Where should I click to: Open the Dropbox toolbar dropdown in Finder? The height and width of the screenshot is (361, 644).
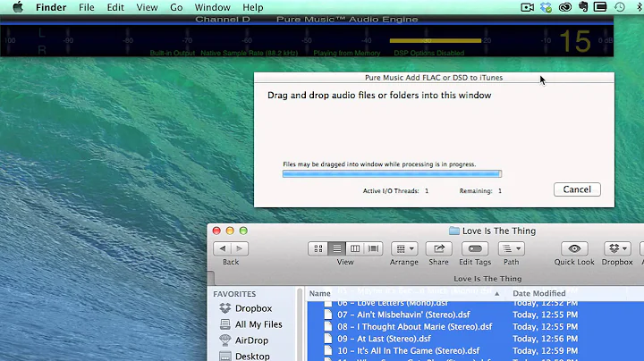click(617, 248)
